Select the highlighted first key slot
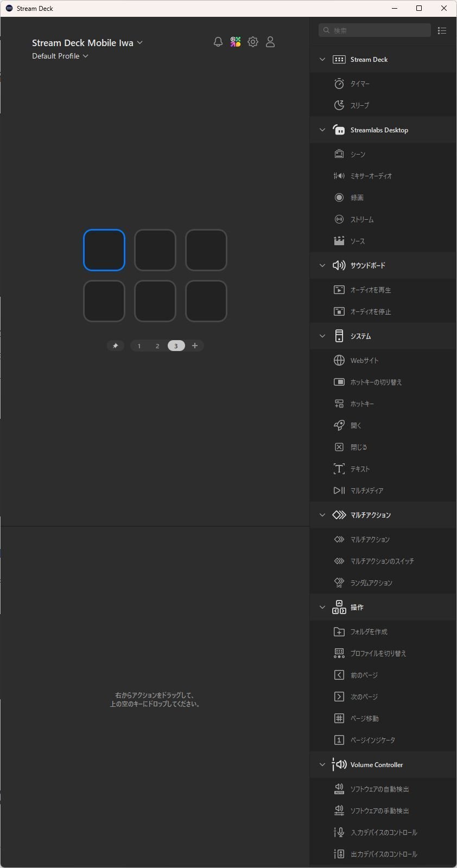 (104, 250)
